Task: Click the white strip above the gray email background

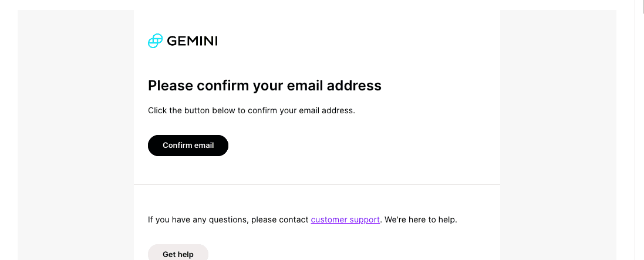Action: tap(317, 5)
